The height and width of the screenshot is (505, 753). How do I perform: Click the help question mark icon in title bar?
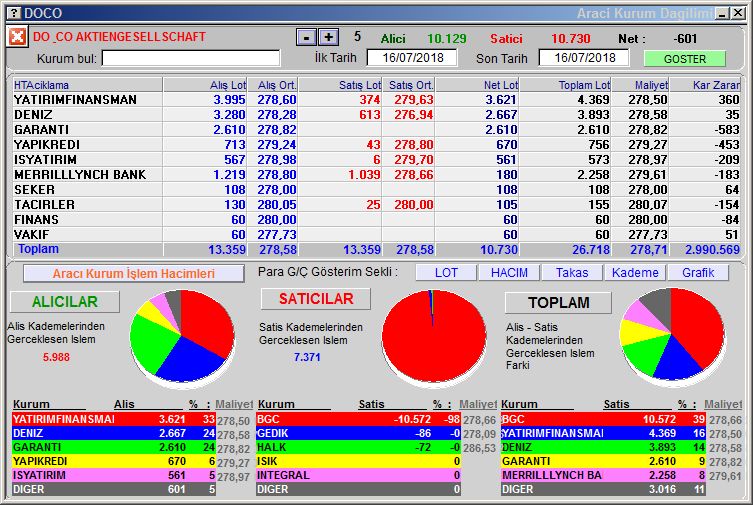point(15,13)
